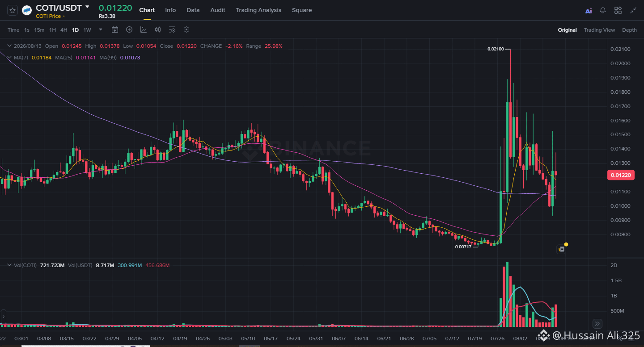
Task: Click the Range value 25.98%
Action: [274, 46]
